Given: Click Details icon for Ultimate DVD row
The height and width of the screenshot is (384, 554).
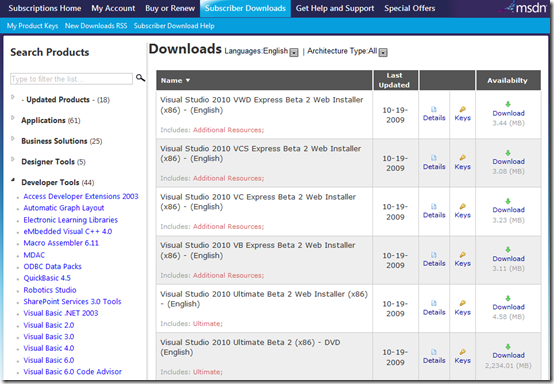Looking at the screenshot, I should pyautogui.click(x=434, y=352).
